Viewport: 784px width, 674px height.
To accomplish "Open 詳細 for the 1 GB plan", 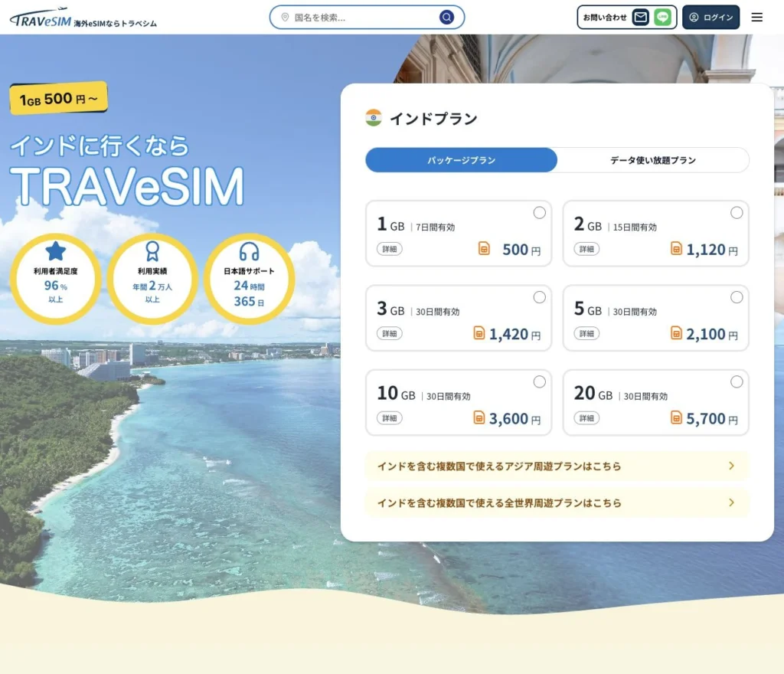I will pyautogui.click(x=390, y=249).
